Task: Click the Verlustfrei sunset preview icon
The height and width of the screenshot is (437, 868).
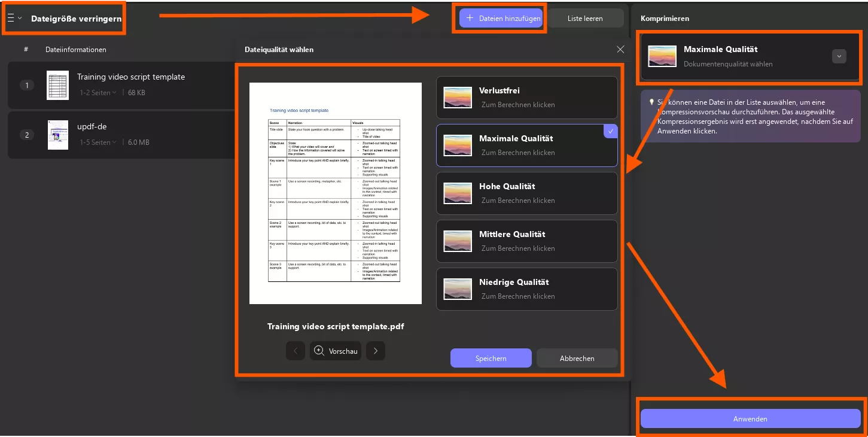Action: [x=458, y=98]
